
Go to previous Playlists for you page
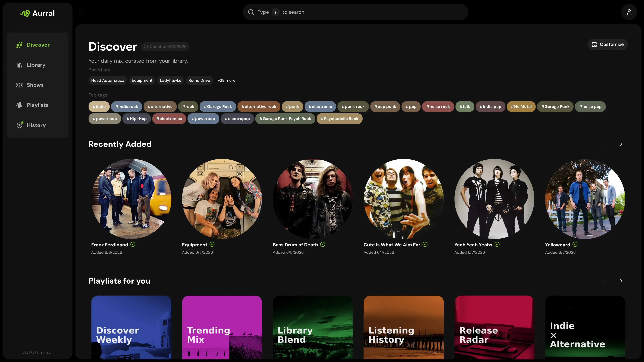[605, 281]
